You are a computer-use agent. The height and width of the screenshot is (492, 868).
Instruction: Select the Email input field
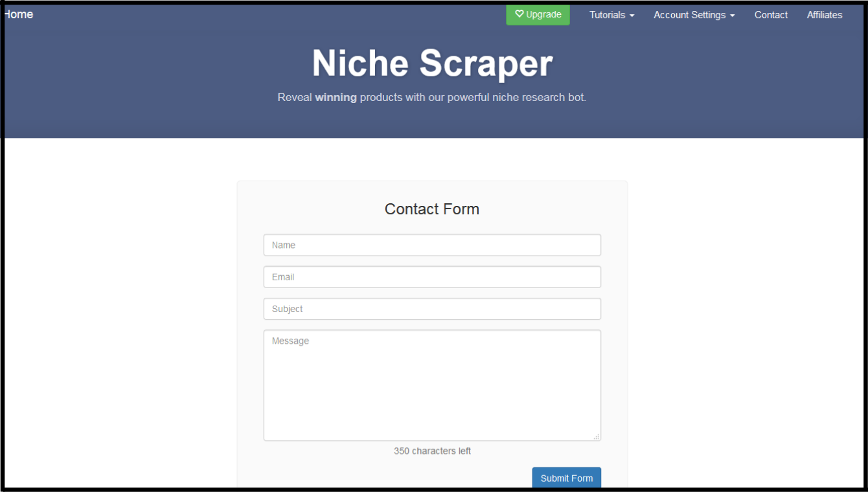[x=432, y=277]
